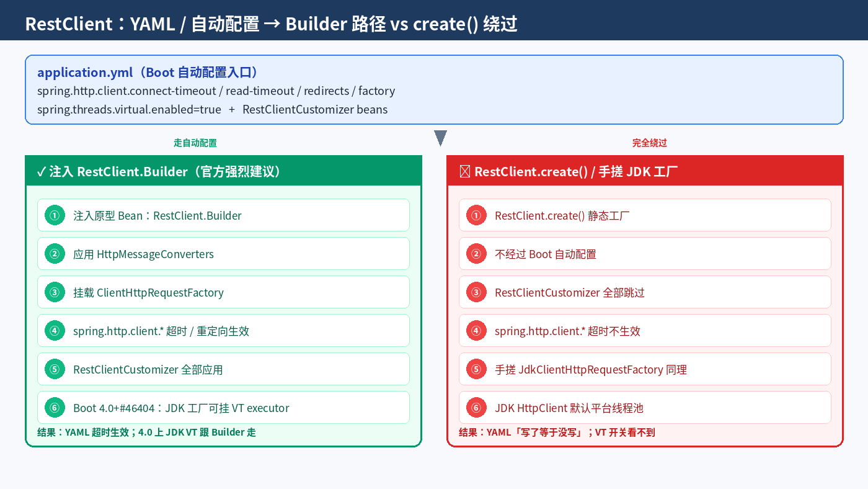The image size is (868, 489).
Task: Select the heading 'application.yml（Boot 自动配置入口）'
Action: [x=148, y=72]
